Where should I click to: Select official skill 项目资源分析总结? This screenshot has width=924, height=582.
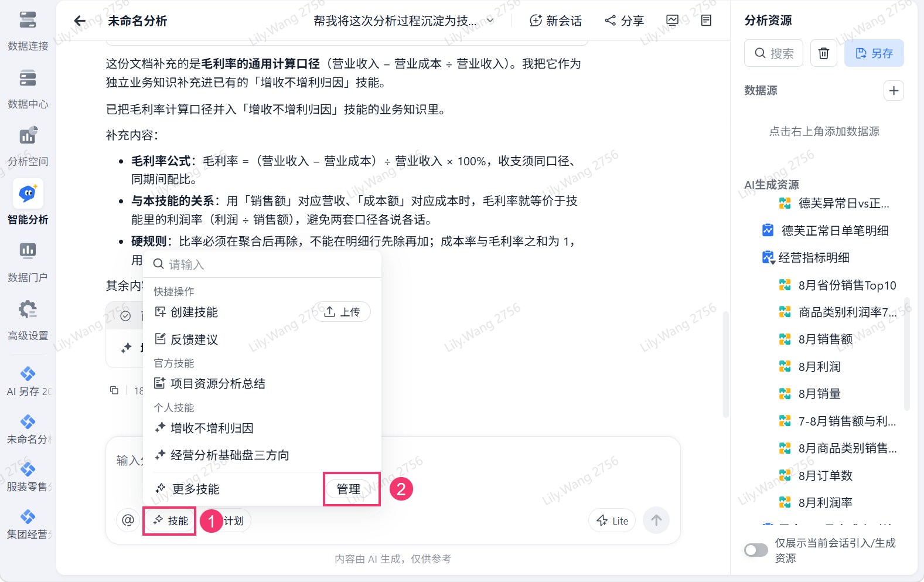tap(210, 384)
